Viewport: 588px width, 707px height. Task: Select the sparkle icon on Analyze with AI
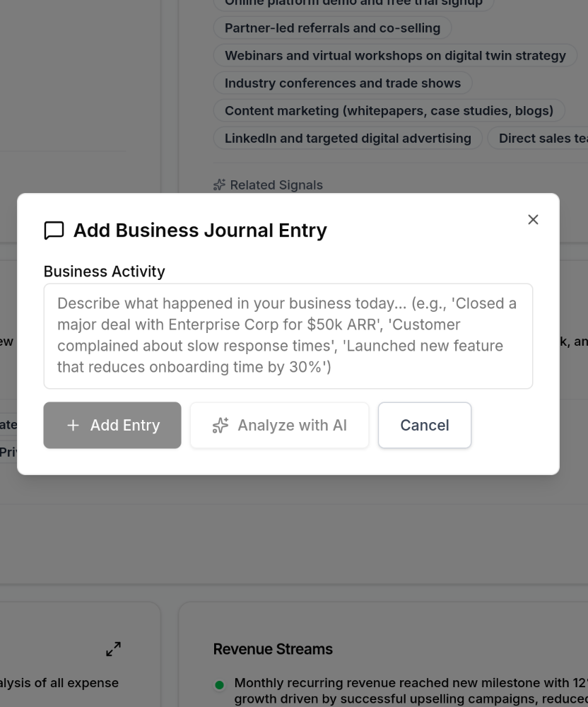coord(220,425)
